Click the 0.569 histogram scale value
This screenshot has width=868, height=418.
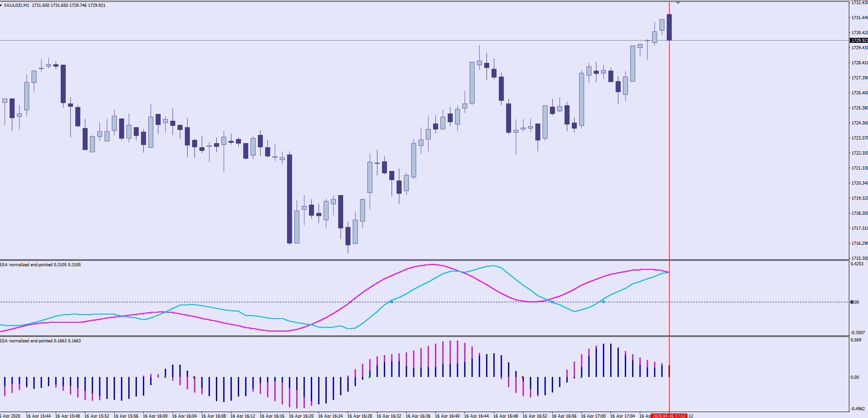[x=856, y=340]
